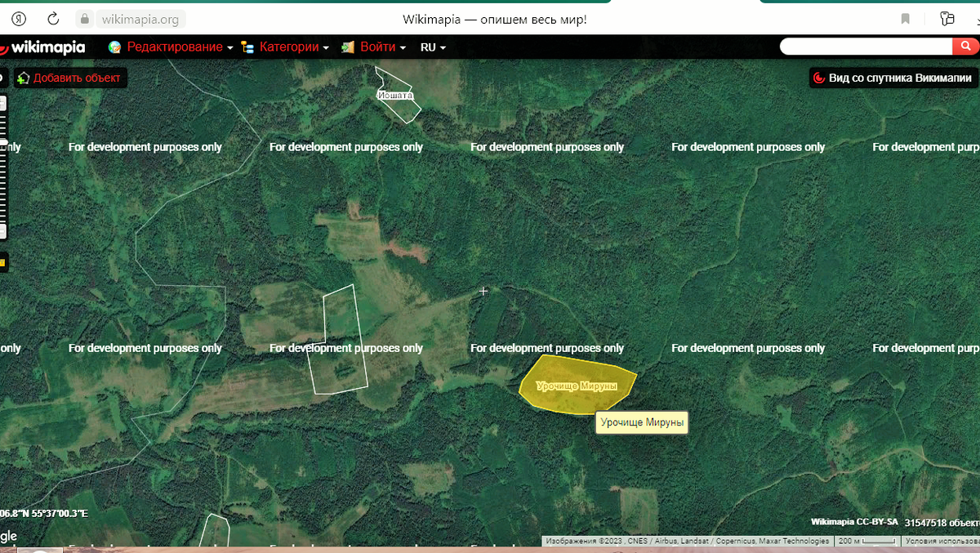Click the door icon beside Войти
This screenshot has width=980, height=553.
[x=347, y=47]
